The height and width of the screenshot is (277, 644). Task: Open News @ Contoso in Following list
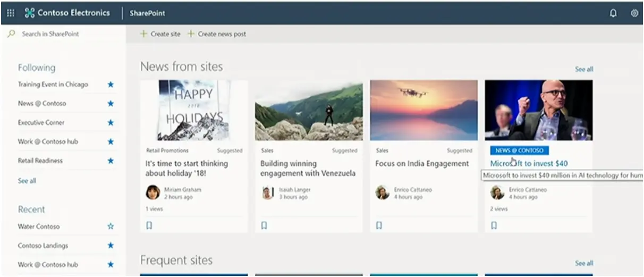[x=42, y=104]
